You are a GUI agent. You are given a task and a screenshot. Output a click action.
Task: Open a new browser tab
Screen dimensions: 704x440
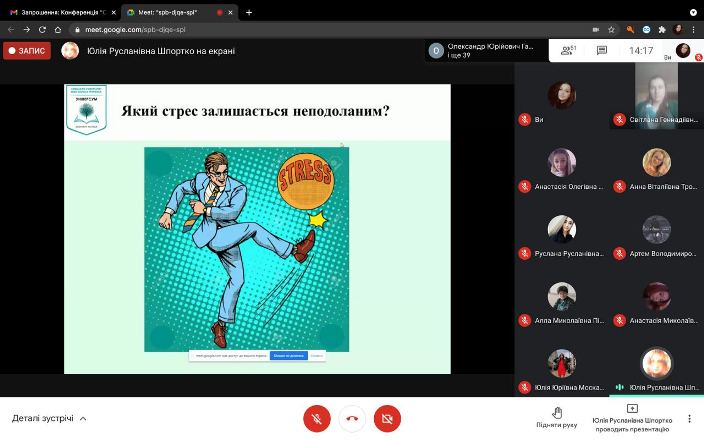pos(249,12)
